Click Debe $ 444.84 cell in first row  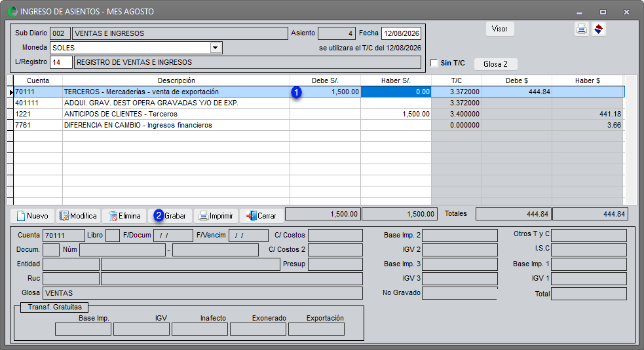point(517,92)
